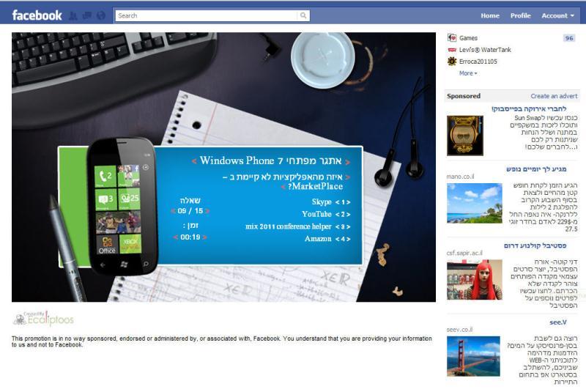Open the Erroca201105 link
Screen dimensions: 586x392
478,62
